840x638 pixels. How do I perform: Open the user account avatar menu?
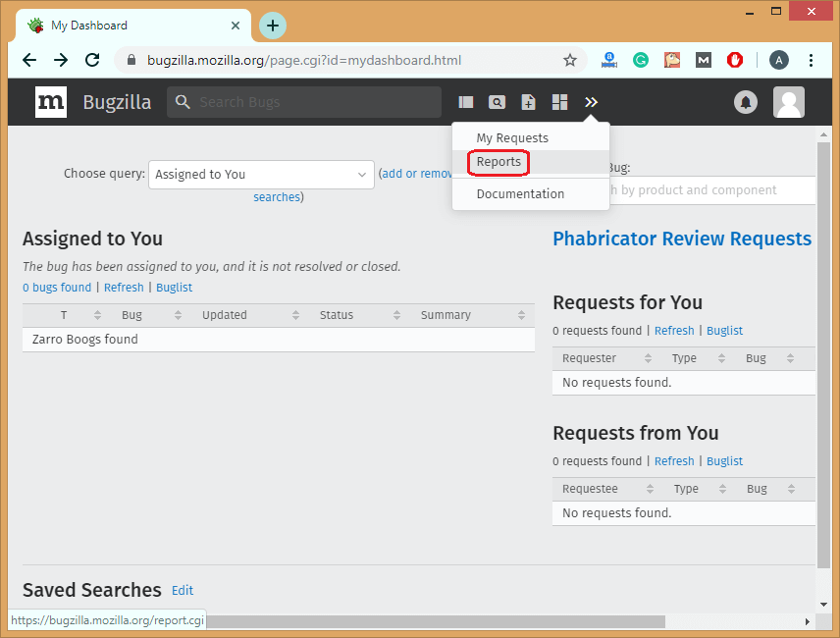point(789,102)
